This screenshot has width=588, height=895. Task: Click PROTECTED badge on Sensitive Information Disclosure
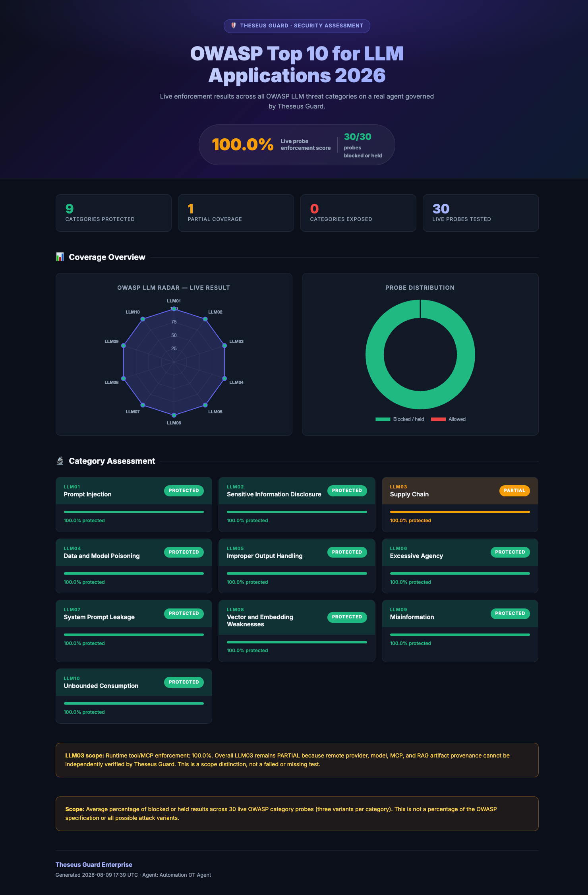click(x=347, y=490)
